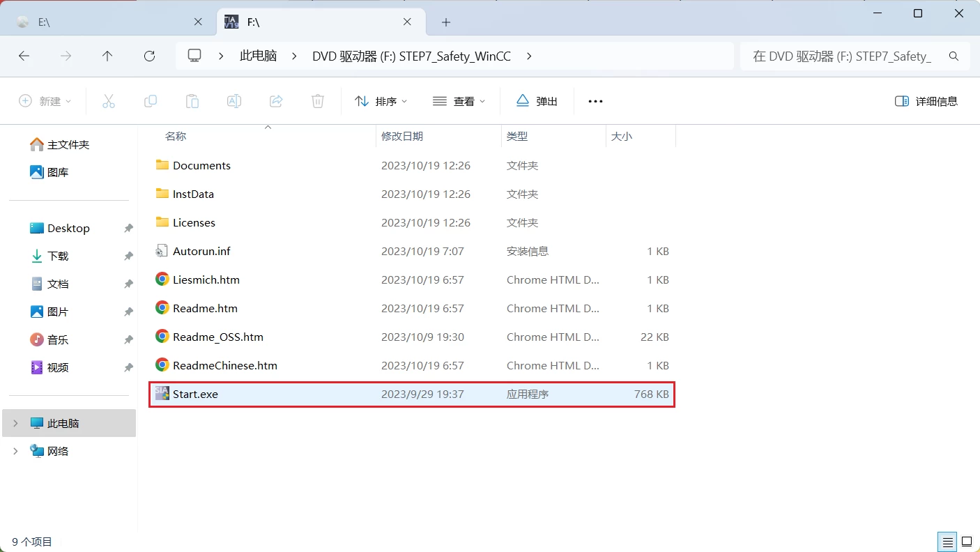Expand chevron after STEP7_Safety_WinCC path
This screenshot has height=552, width=980.
pyautogui.click(x=529, y=56)
